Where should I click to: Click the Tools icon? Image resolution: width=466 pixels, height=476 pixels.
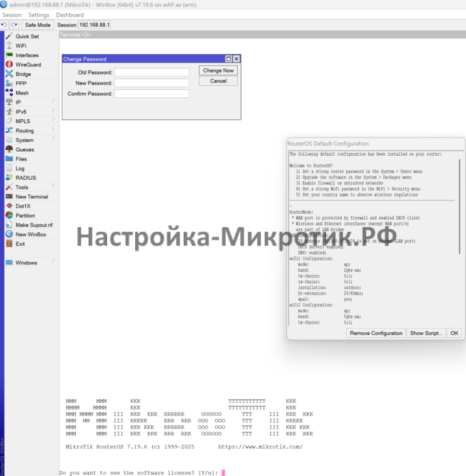tap(9, 187)
